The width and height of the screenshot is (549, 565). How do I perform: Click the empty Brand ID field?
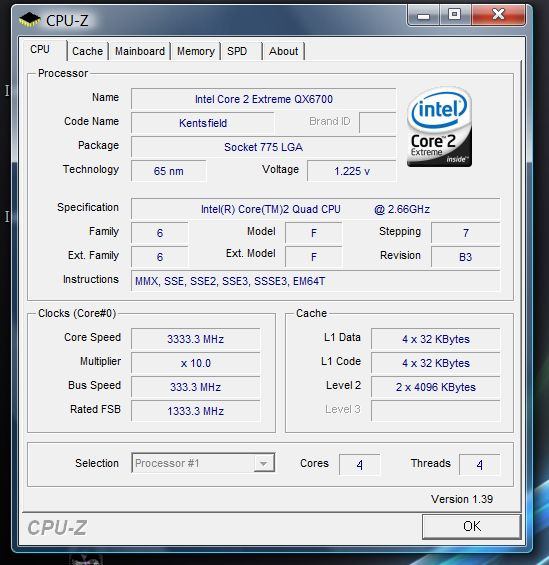coord(378,123)
